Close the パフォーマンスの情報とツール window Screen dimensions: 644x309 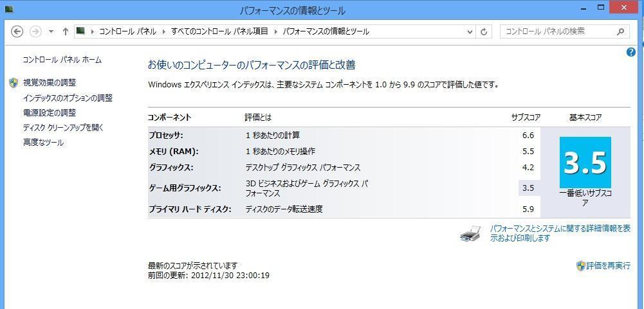tap(624, 7)
